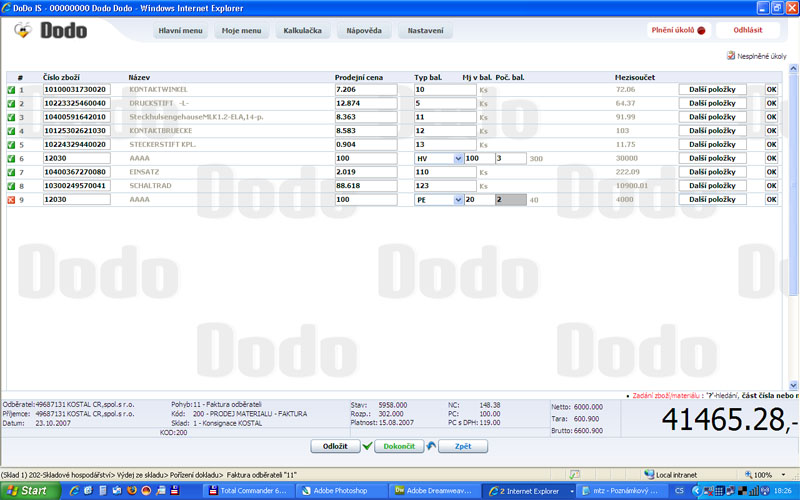800x500 pixels.
Task: Switch to Adobe Photoshop taskbar button
Action: click(x=341, y=491)
